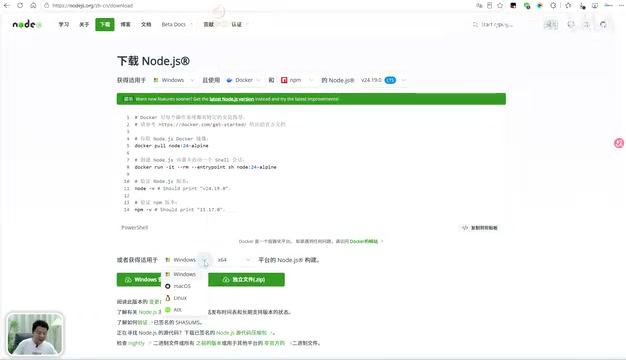626x360 pixels.
Task: Reload the page with the refresh icon
Action: pos(20,6)
